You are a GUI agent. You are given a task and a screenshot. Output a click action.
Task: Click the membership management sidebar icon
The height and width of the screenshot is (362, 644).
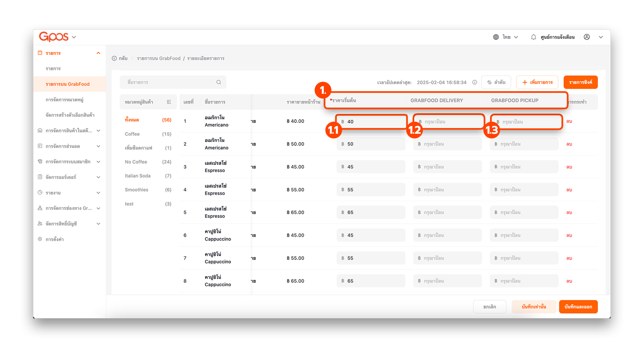[40, 162]
